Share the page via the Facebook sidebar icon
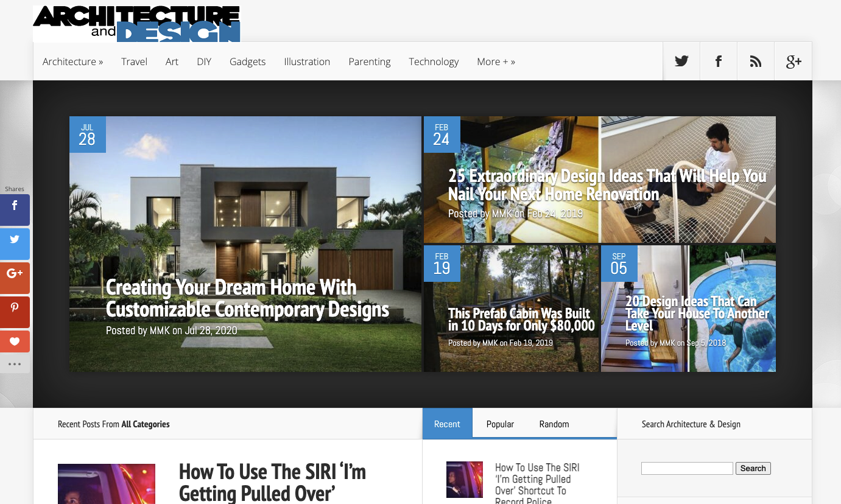Screen dimensions: 841x504 pyautogui.click(x=15, y=209)
